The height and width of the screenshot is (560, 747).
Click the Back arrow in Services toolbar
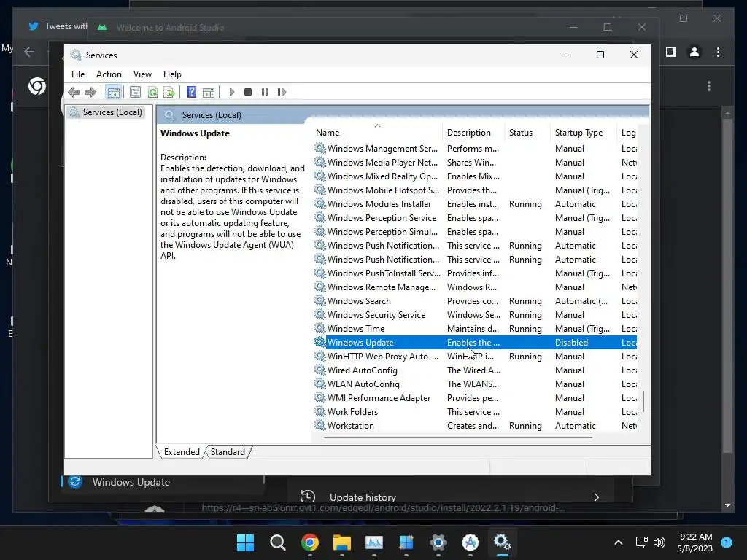[74, 92]
